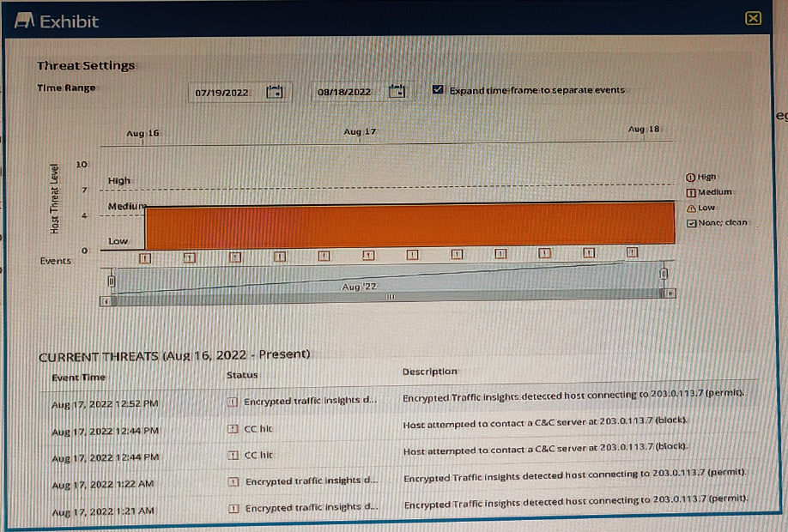
Task: Click the CC hit status icon
Action: click(233, 428)
